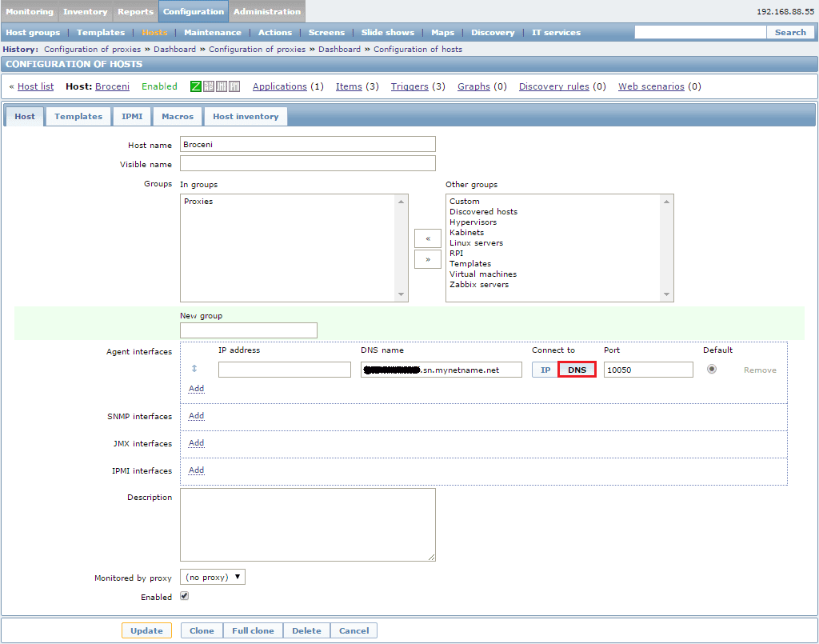Screen dimensions: 819x644
Task: Click the green Zabbix agent availability icon
Action: [x=196, y=86]
